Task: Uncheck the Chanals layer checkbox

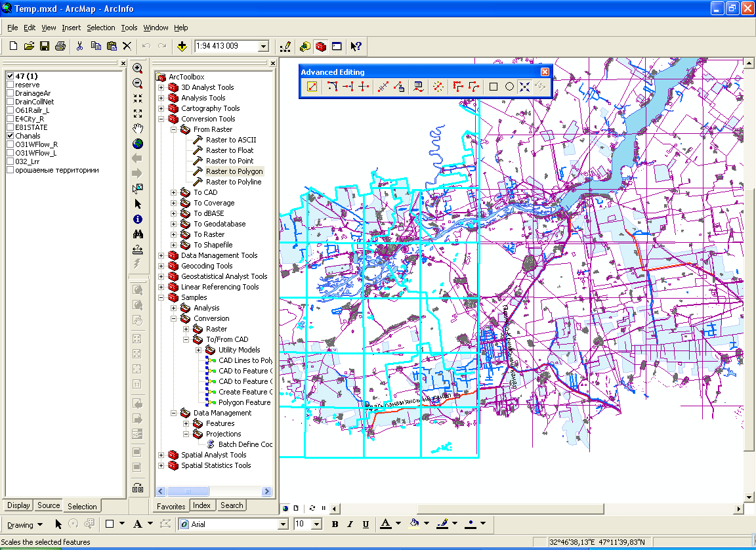Action: point(10,136)
